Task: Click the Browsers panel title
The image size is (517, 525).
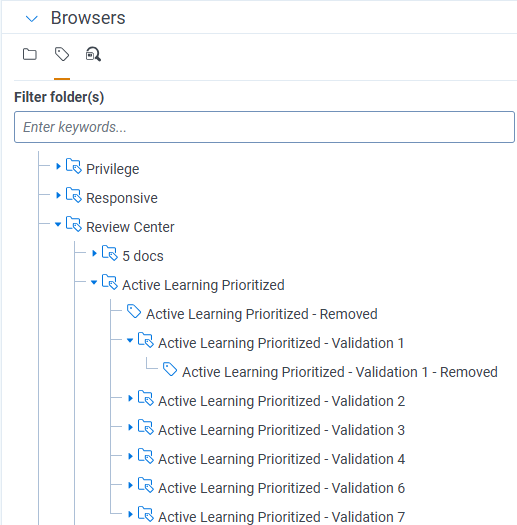Action: pyautogui.click(x=88, y=18)
